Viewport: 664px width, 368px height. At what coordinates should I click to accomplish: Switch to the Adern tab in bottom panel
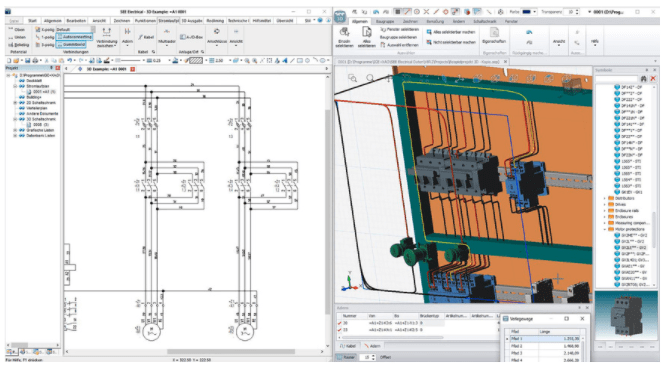(x=373, y=346)
